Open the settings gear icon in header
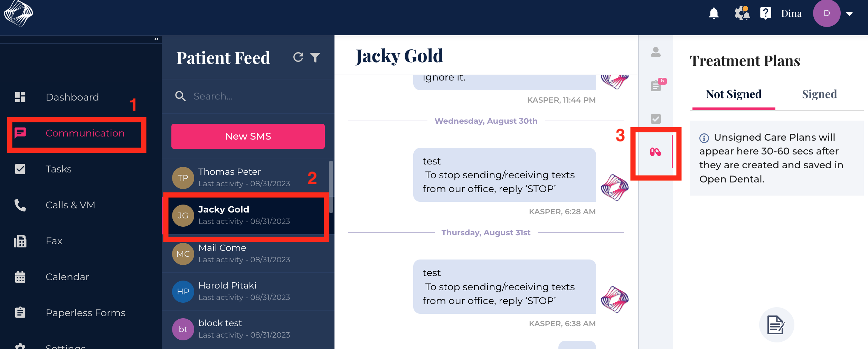Screen dimensions: 868x349 [742, 13]
